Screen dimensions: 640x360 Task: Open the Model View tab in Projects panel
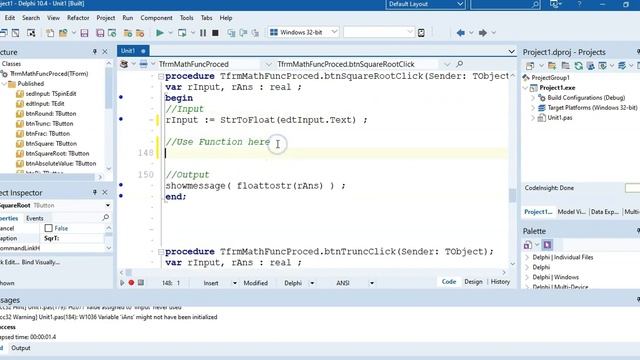[571, 211]
